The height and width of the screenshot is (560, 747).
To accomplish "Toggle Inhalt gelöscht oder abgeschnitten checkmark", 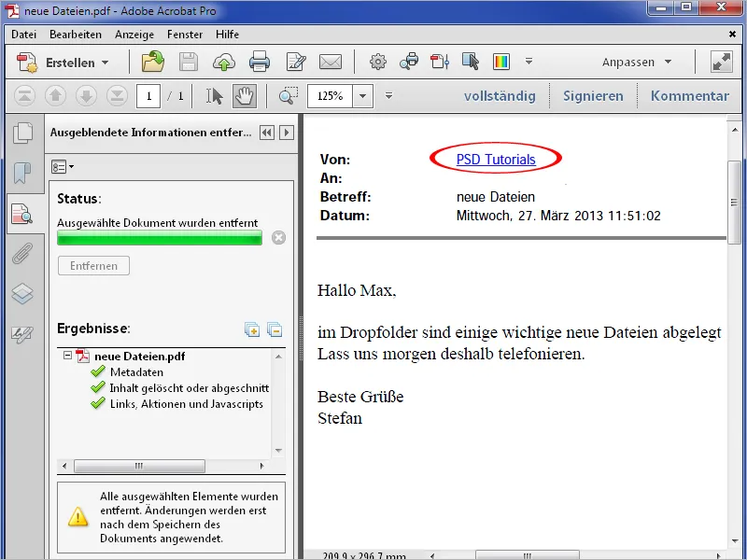I will pos(98,387).
